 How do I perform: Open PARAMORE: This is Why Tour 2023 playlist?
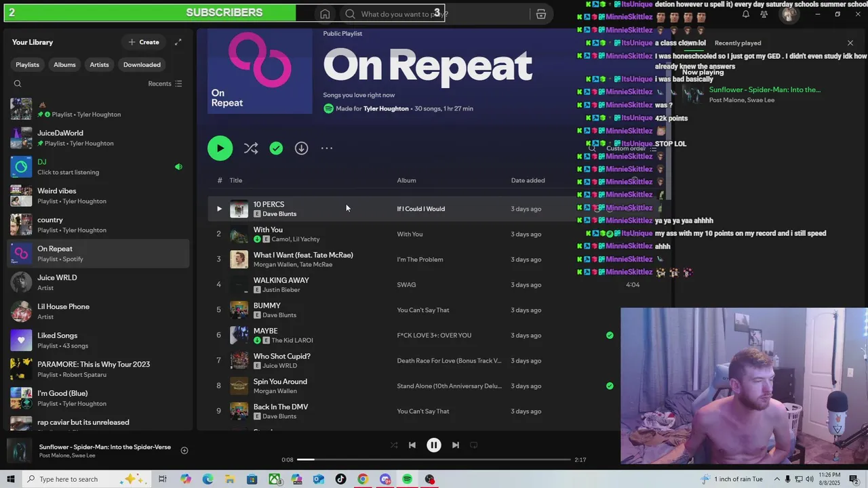click(x=98, y=369)
